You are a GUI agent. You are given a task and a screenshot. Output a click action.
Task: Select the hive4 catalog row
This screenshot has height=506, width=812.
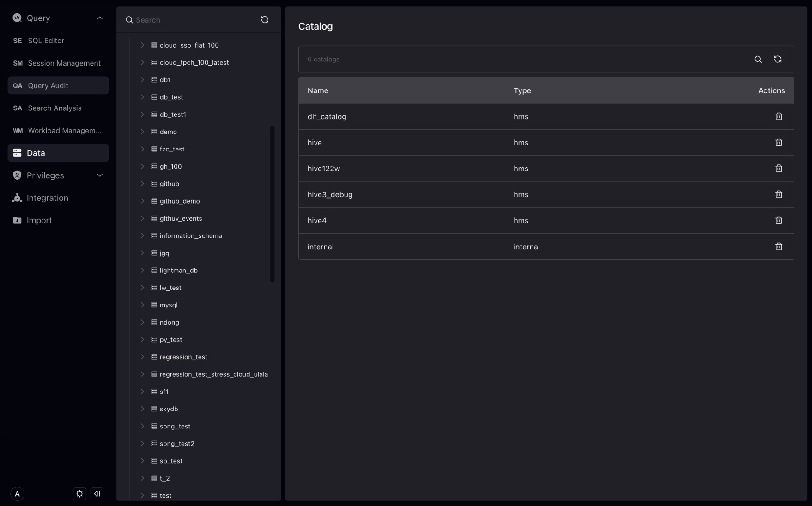click(317, 221)
